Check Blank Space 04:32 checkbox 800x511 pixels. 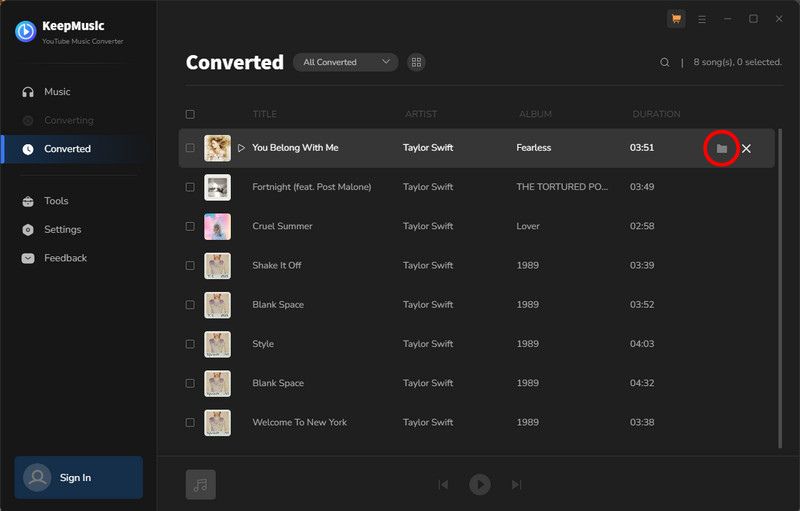pos(190,384)
